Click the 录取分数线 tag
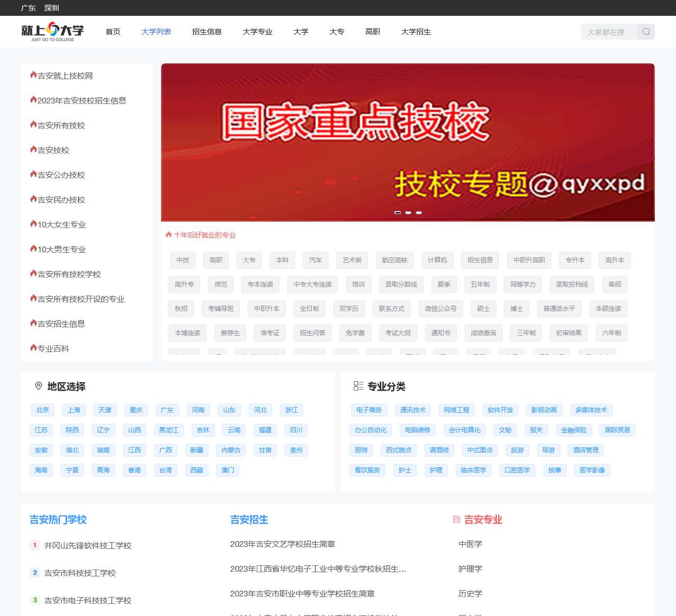 point(401,285)
